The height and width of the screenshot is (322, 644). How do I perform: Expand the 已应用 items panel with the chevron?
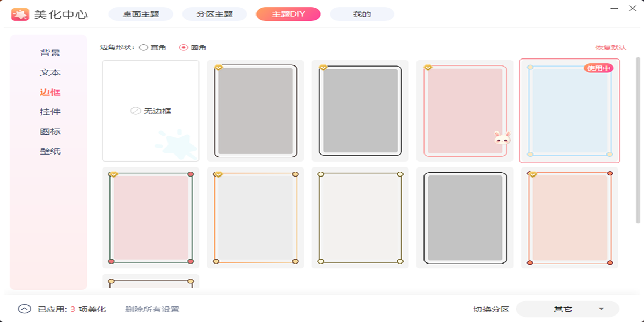24,309
